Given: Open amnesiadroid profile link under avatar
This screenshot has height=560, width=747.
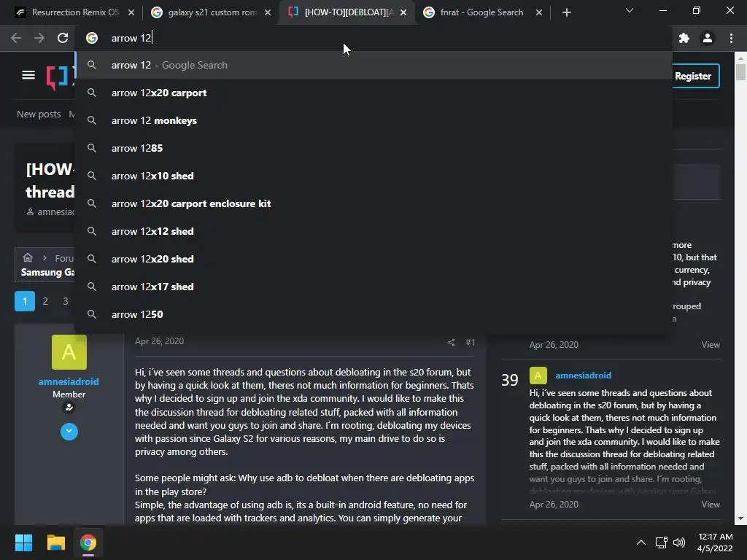Looking at the screenshot, I should 69,381.
